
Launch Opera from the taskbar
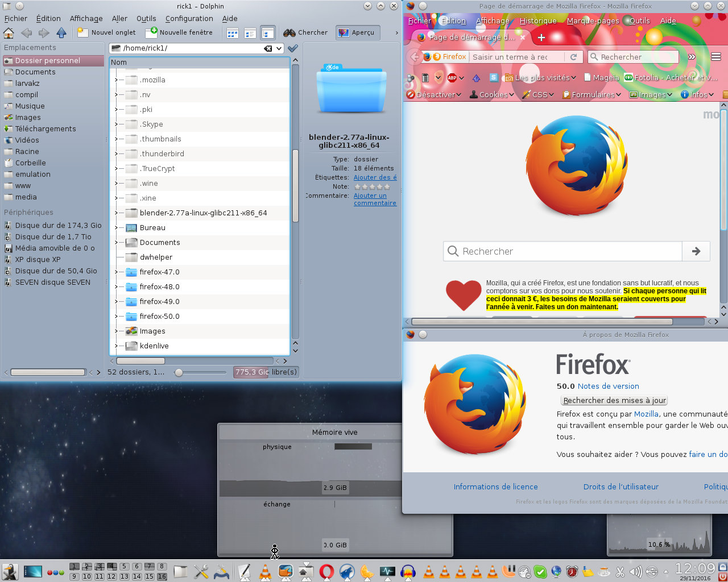pyautogui.click(x=326, y=571)
